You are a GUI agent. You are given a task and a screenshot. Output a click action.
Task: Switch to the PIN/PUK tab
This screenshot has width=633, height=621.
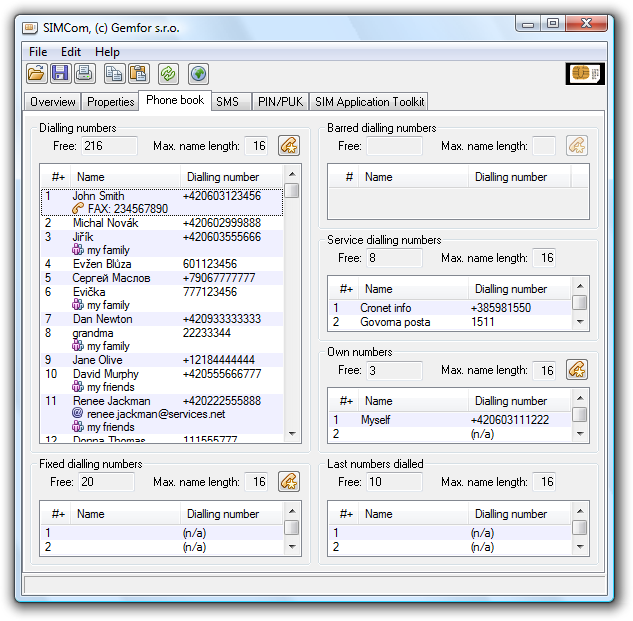pyautogui.click(x=279, y=102)
